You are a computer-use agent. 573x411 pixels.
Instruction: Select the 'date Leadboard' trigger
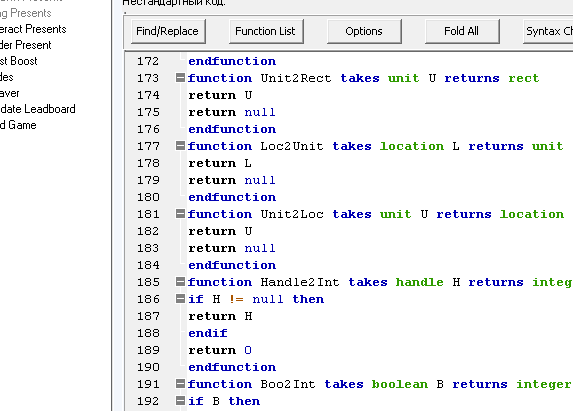(x=38, y=109)
